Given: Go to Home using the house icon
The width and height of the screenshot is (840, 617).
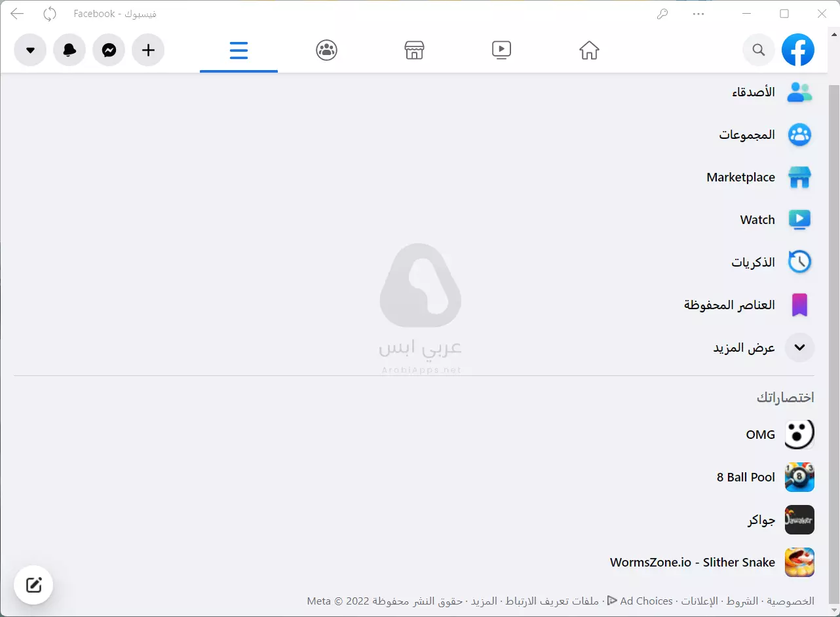Looking at the screenshot, I should (589, 50).
